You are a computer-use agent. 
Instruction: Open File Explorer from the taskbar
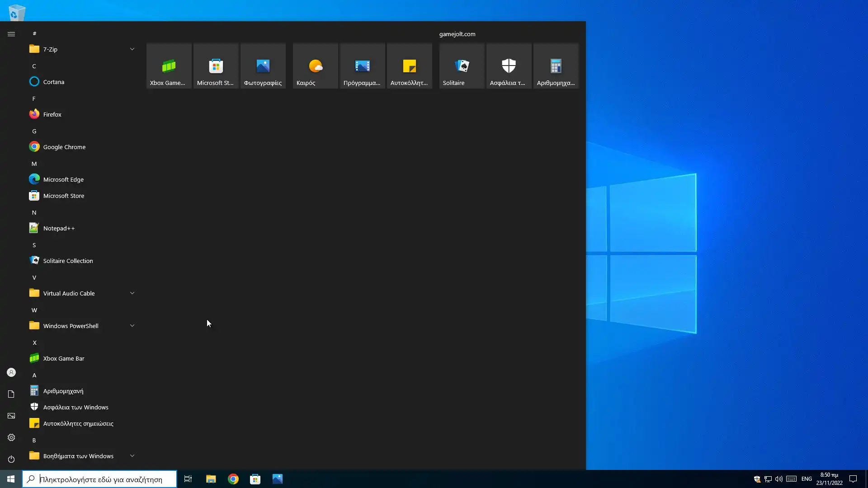[x=211, y=479]
